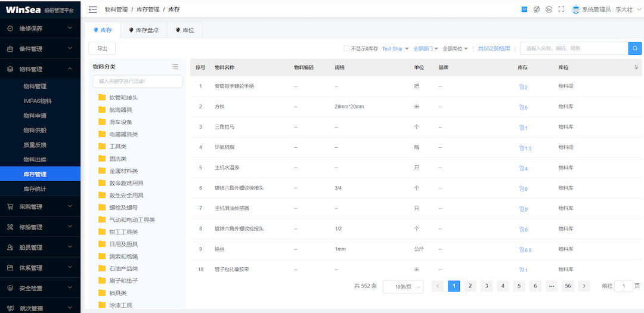644x313 pixels.
Task: Click the 导出 export button
Action: tap(102, 48)
